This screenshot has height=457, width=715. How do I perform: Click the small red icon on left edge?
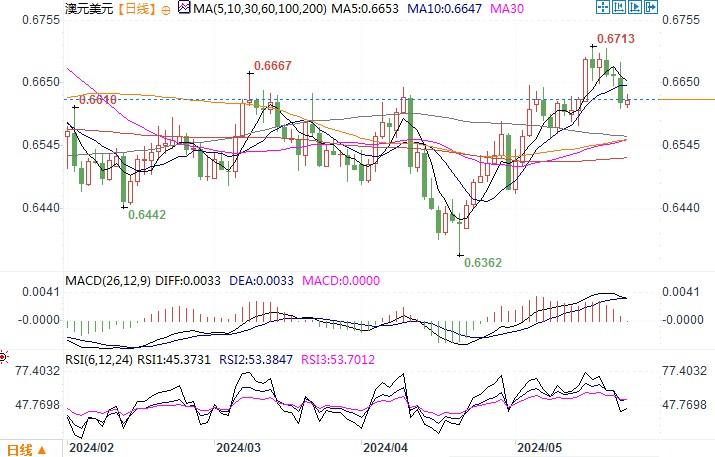point(3,356)
